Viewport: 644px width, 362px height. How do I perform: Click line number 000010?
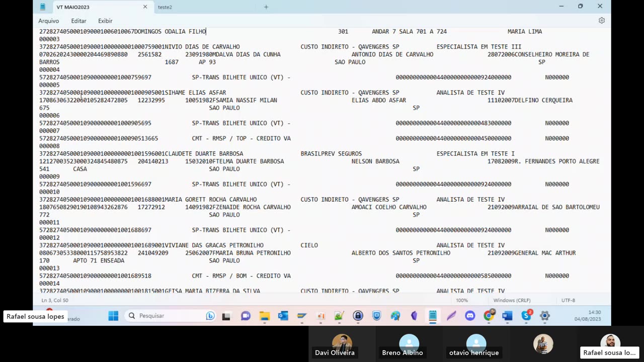(49, 192)
